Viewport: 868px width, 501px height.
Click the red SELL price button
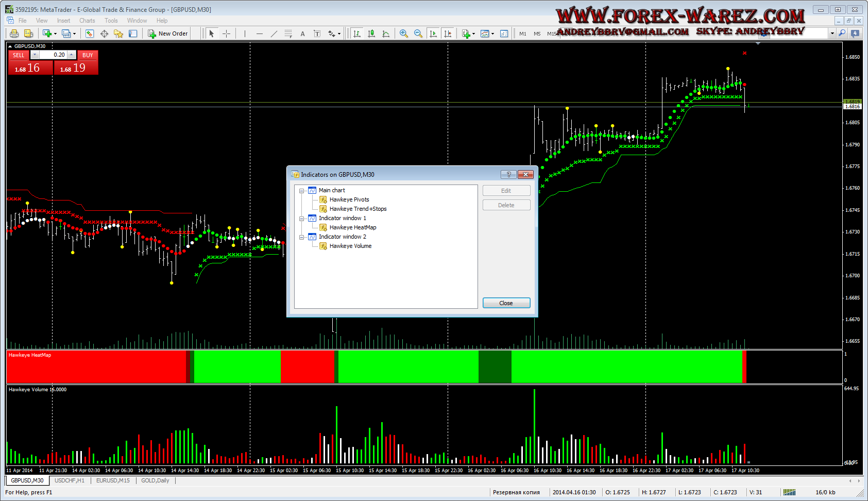click(x=30, y=68)
